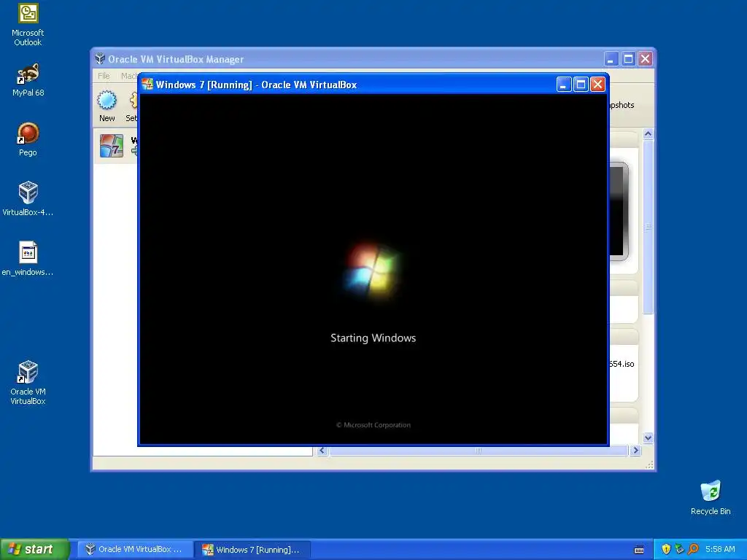Click VirtualBox Manager title bar cube icon
This screenshot has height=560, width=747.
pyautogui.click(x=100, y=58)
